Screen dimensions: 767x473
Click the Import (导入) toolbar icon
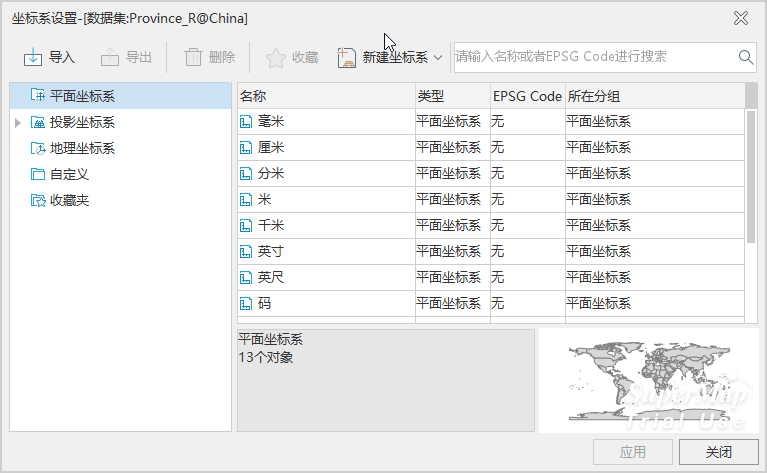(33, 58)
